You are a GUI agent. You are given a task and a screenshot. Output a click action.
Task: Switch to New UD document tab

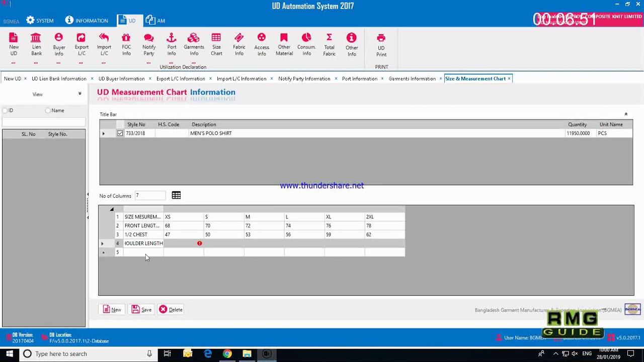coord(13,78)
